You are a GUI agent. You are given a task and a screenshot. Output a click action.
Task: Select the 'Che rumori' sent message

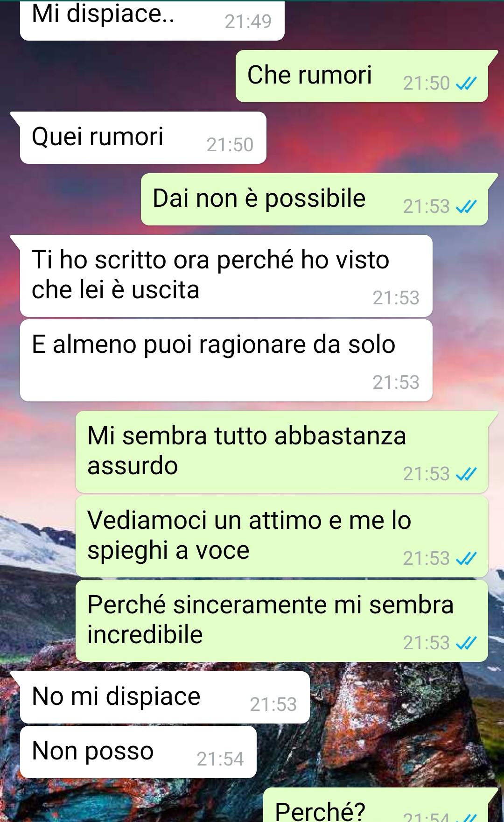click(x=362, y=76)
